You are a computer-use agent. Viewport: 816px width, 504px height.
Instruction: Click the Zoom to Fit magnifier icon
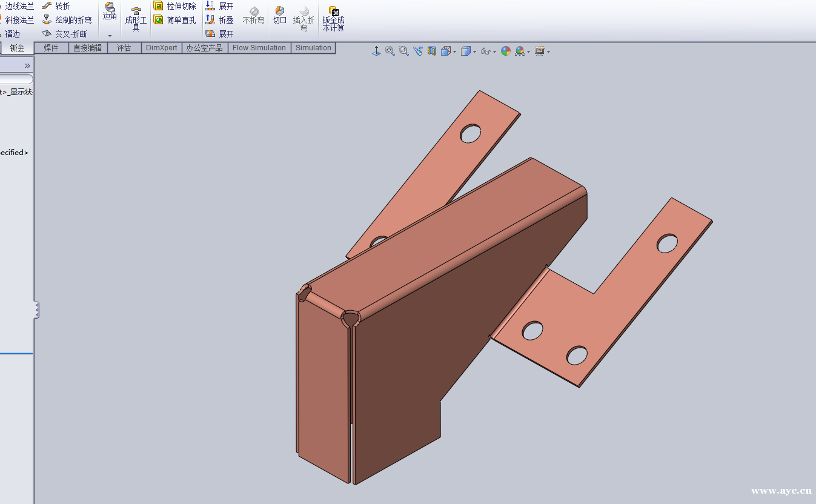tap(390, 51)
